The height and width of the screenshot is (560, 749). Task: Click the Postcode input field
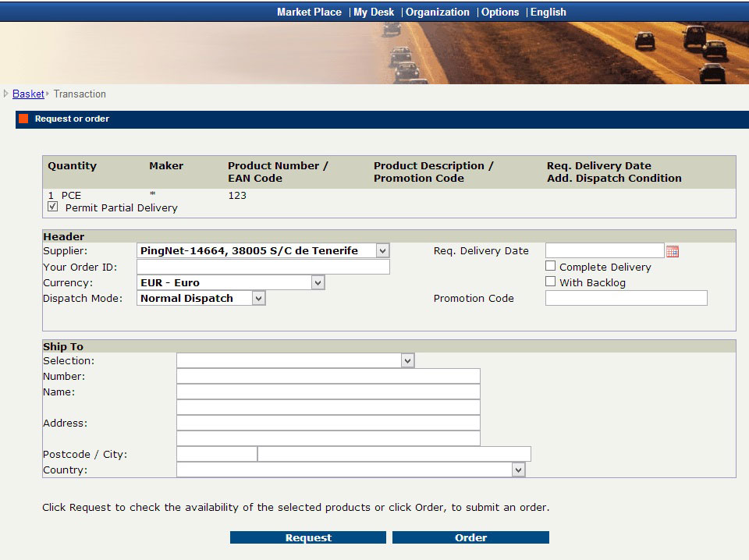pyautogui.click(x=217, y=454)
